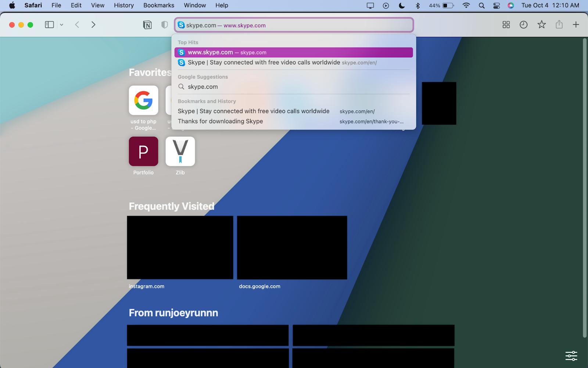
Task: Click the Skype favicon in address bar
Action: [x=181, y=25]
